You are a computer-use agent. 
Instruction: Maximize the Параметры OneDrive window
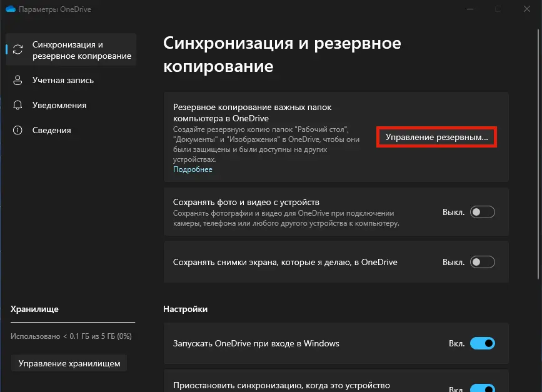pos(498,9)
